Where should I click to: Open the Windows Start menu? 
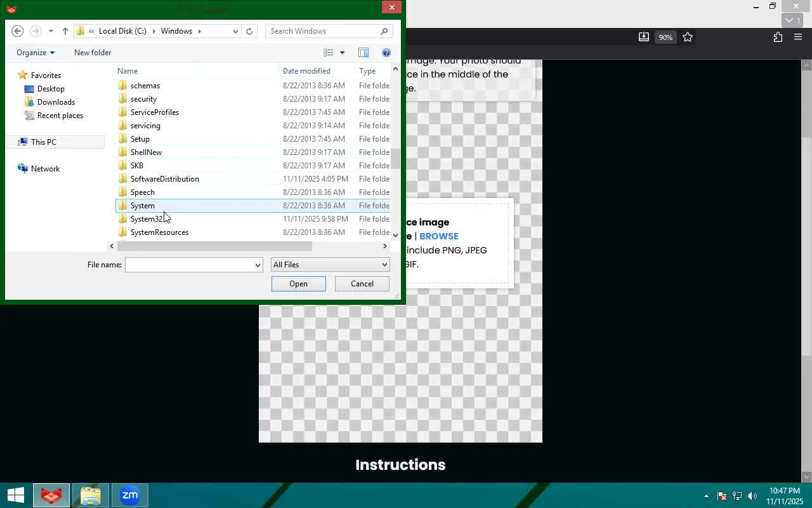click(15, 495)
